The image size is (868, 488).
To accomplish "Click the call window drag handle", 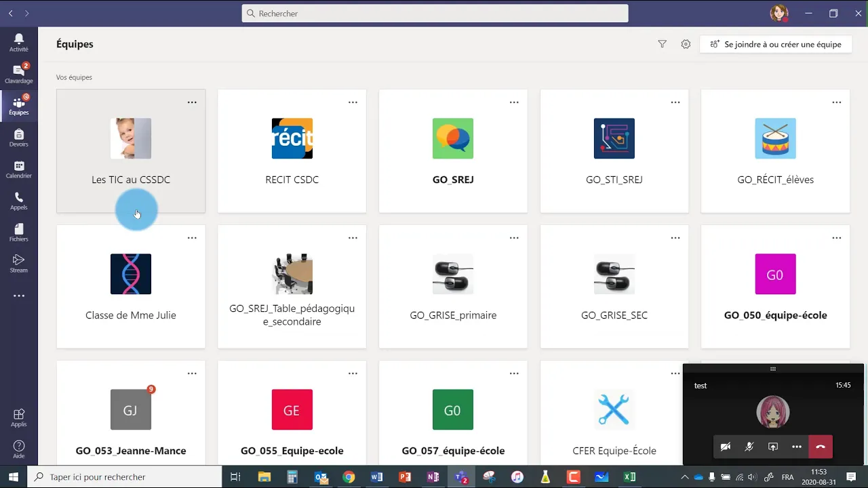I will (x=772, y=369).
